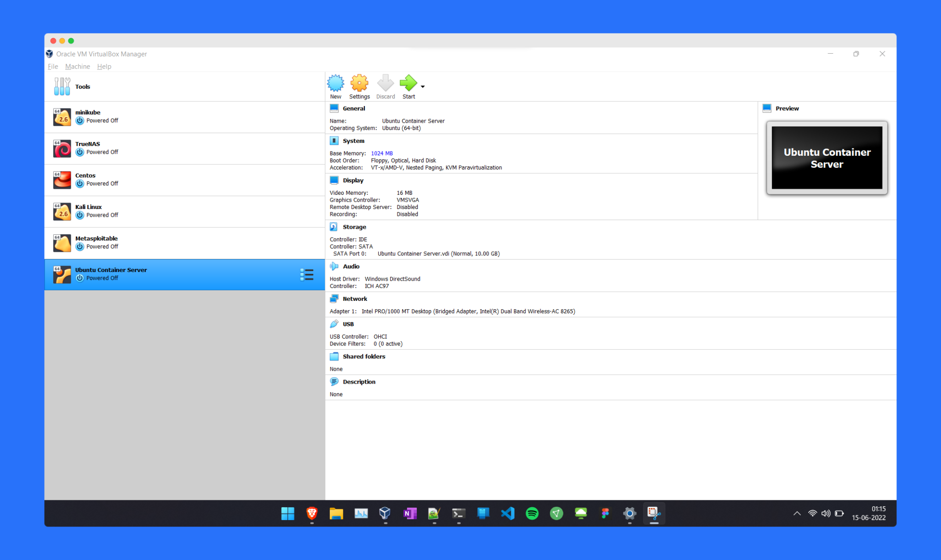Open the Ubuntu Container Server VM list menu
Viewport: 941px width, 560px height.
(306, 274)
